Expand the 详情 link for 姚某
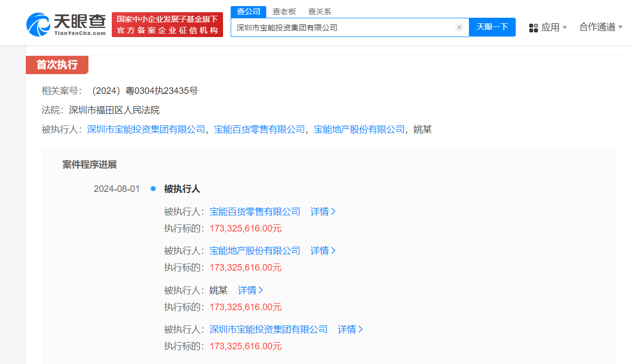 click(248, 290)
